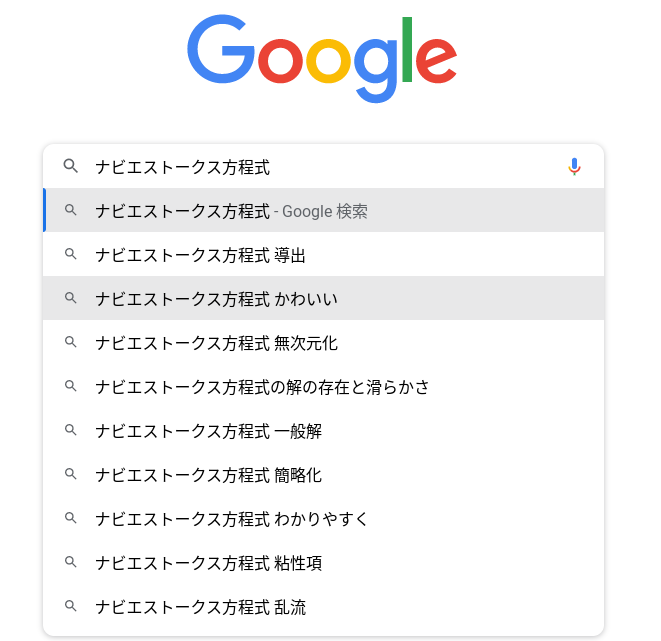Select the 'ナビエストークス方程式 - Google 検索' suggestion
Screen dimensions: 661x641
pos(231,211)
